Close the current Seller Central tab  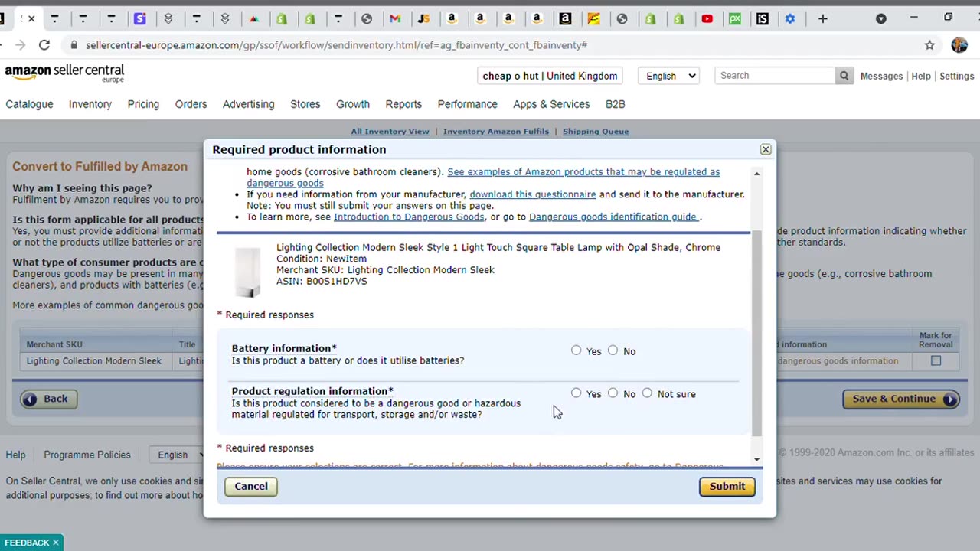click(x=31, y=18)
